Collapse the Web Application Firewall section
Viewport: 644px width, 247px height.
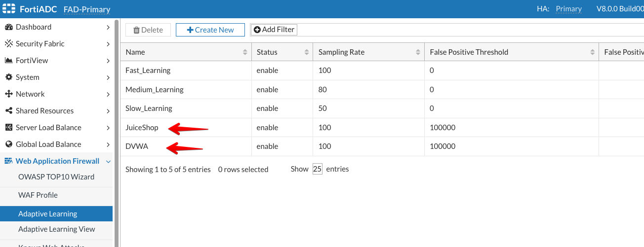(108, 161)
